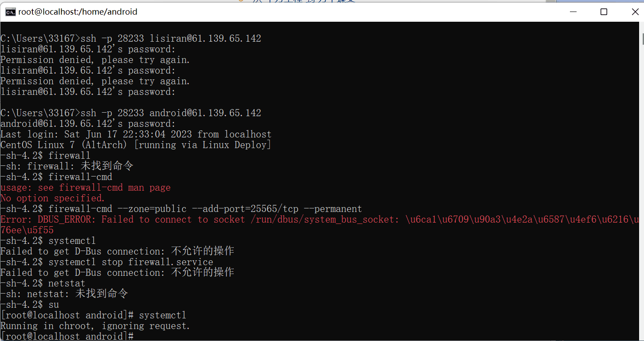Click the window title root@localhost:/home/android
The image size is (644, 341).
[78, 12]
